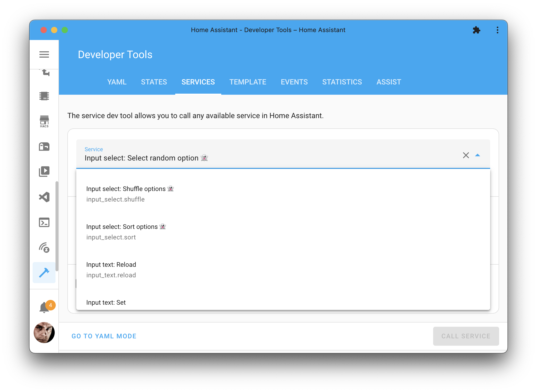The width and height of the screenshot is (537, 392).
Task: Select the Media browser sidebar icon
Action: point(44,171)
